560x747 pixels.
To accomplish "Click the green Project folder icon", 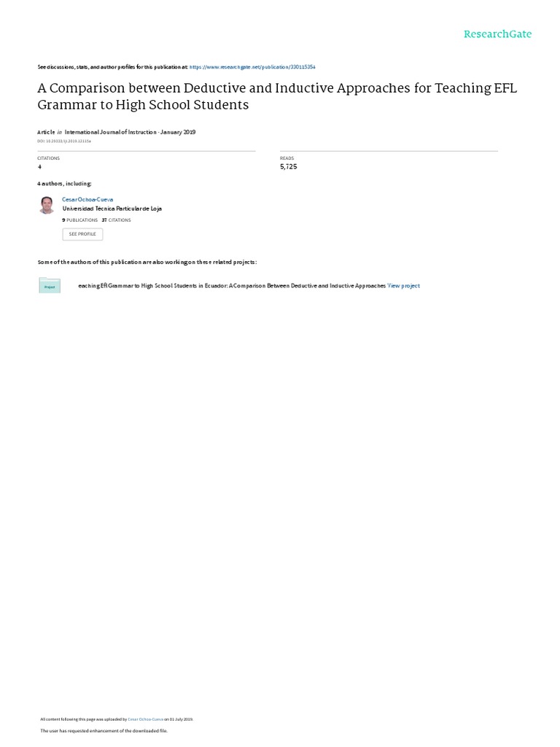I will (50, 285).
